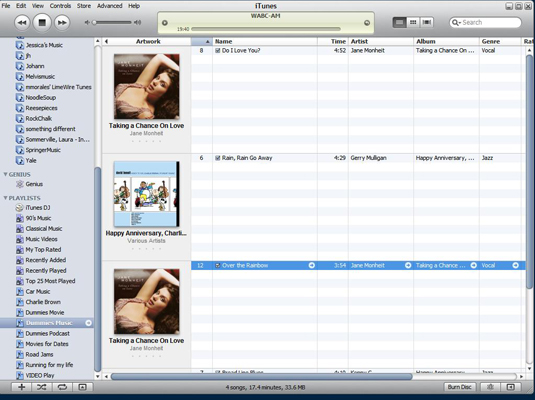Toggle the 'Over the Rainbow' song checkbox

pyautogui.click(x=218, y=266)
